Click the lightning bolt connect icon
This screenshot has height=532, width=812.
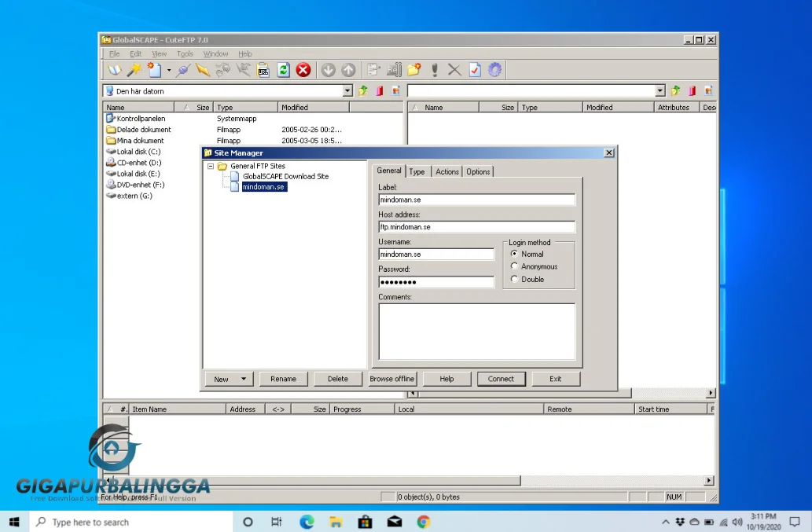(x=203, y=70)
